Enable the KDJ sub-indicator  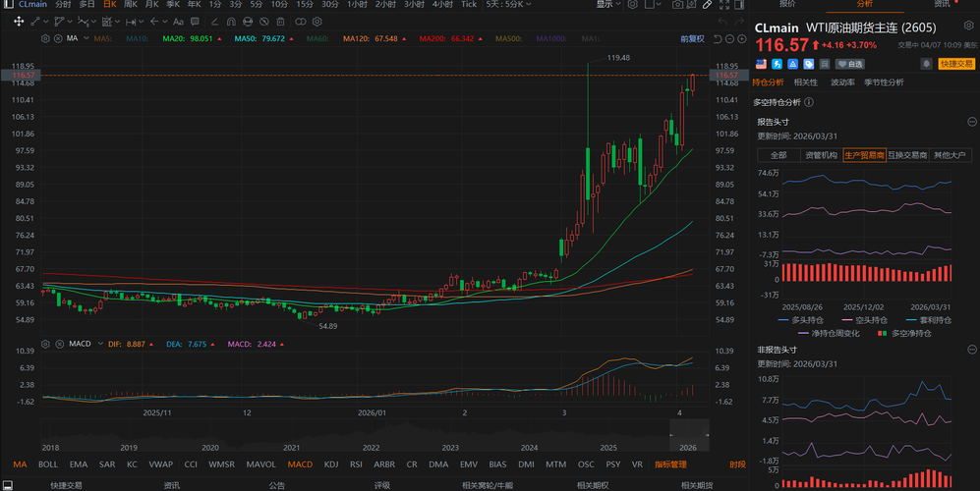pos(331,464)
